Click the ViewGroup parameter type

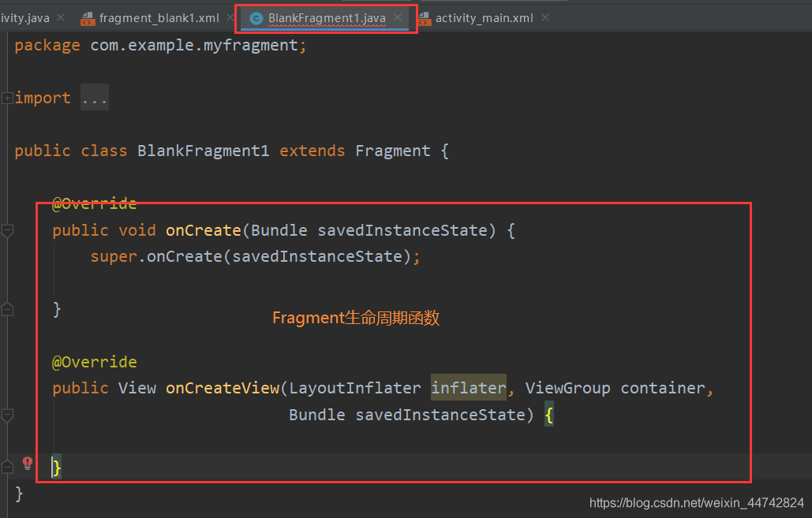point(567,388)
